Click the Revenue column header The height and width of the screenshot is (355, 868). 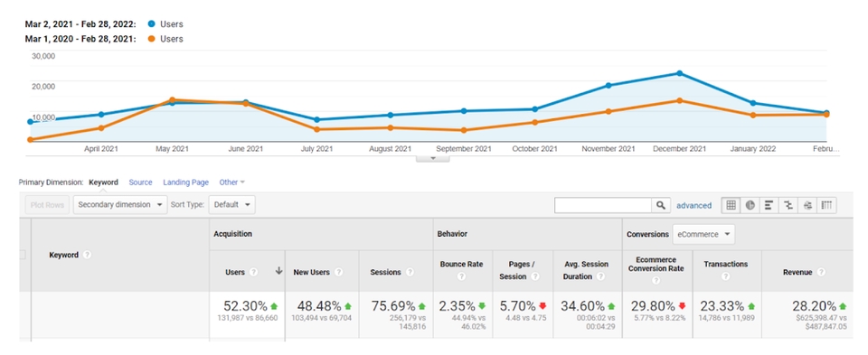[797, 272]
